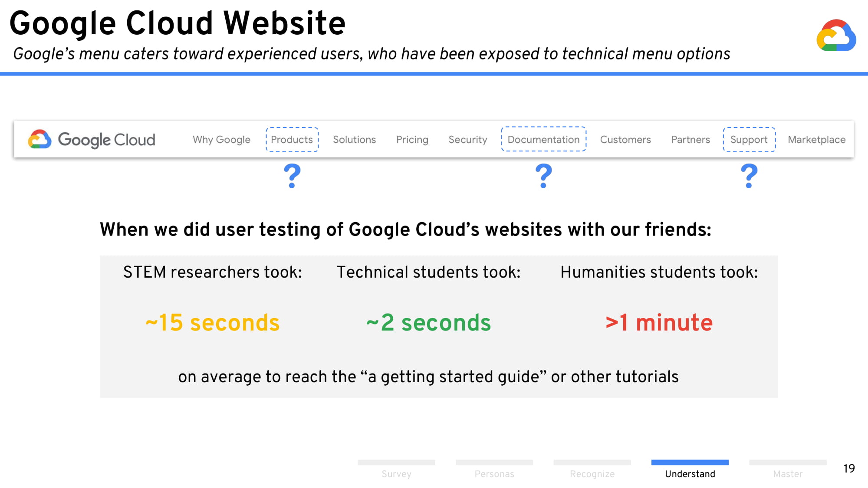Screen dimensions: 868x488
Task: Visit the Marketplace navigation link
Action: click(816, 140)
